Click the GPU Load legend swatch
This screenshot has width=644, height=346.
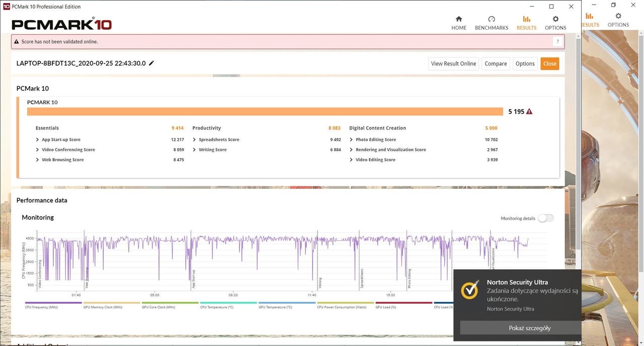pyautogui.click(x=404, y=303)
